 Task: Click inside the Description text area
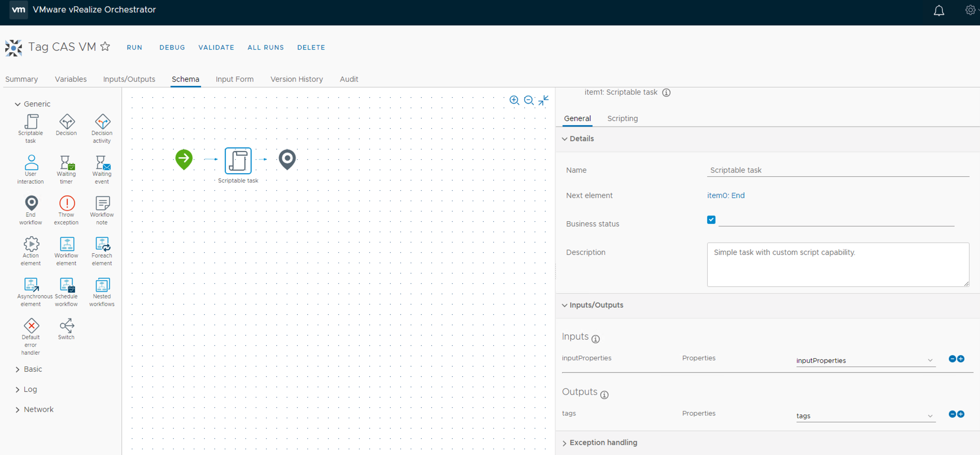(837, 265)
